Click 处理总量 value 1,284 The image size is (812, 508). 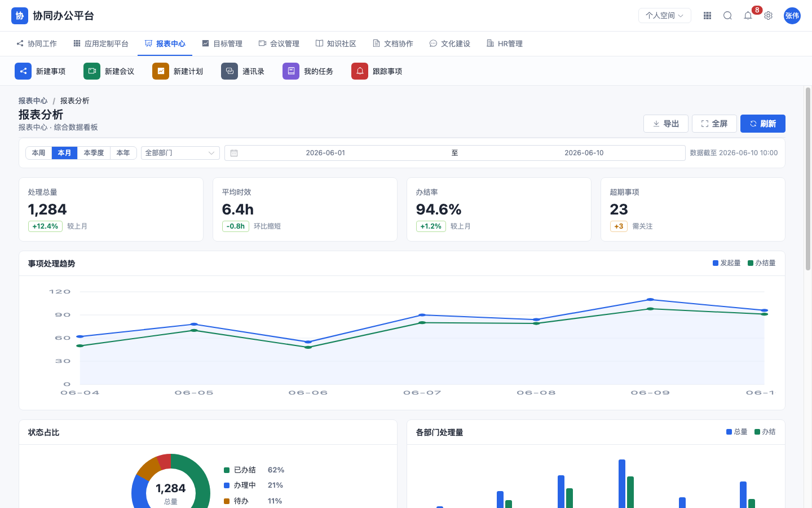coord(47,209)
